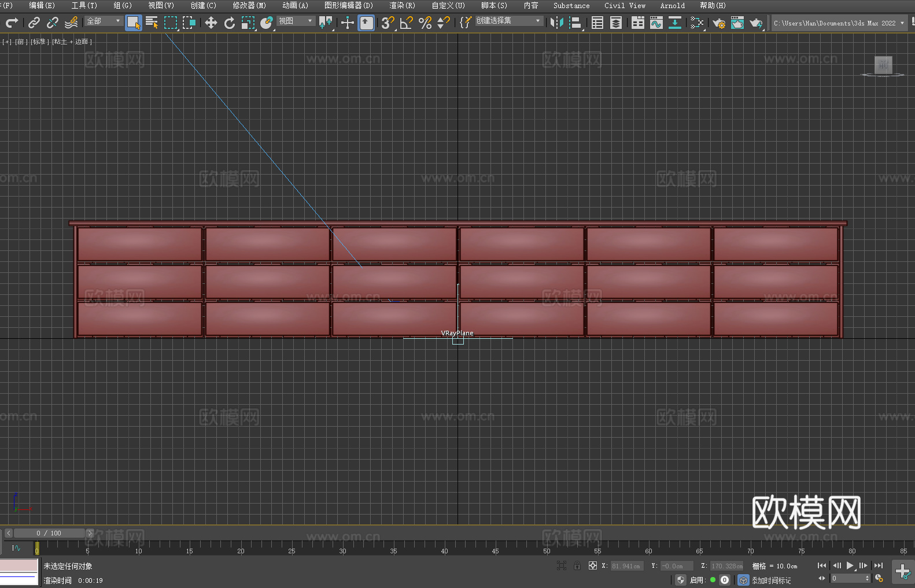Screen dimensions: 915x588
Task: Step time slider forward with right arrow
Action: (x=90, y=533)
